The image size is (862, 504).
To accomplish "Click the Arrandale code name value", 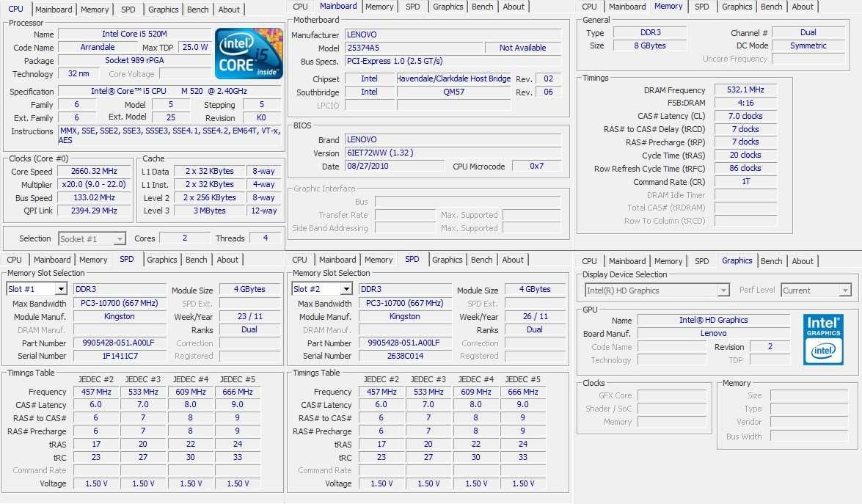I will tap(98, 47).
